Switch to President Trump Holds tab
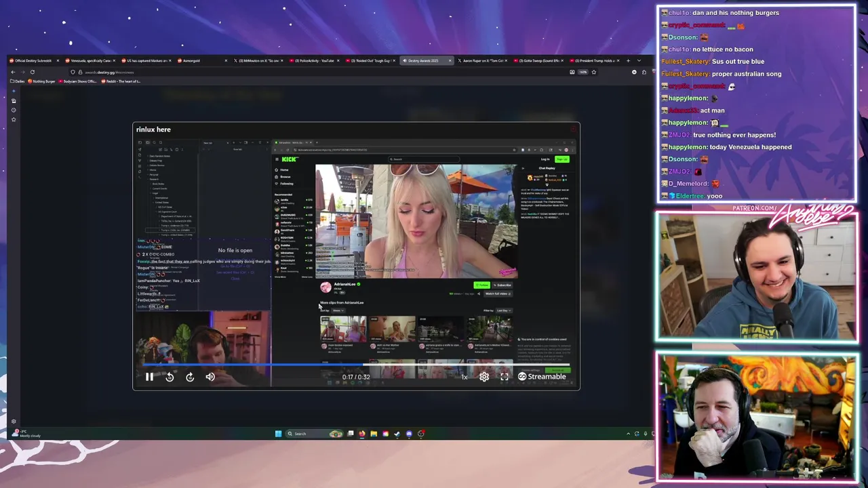Image resolution: width=868 pixels, height=488 pixels. tap(595, 60)
